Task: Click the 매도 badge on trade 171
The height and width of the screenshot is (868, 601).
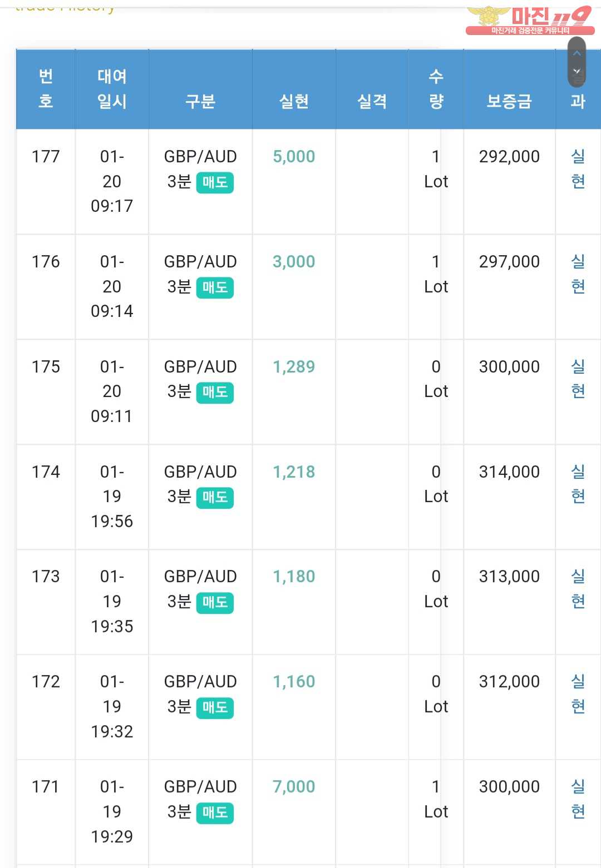Action: click(x=215, y=813)
